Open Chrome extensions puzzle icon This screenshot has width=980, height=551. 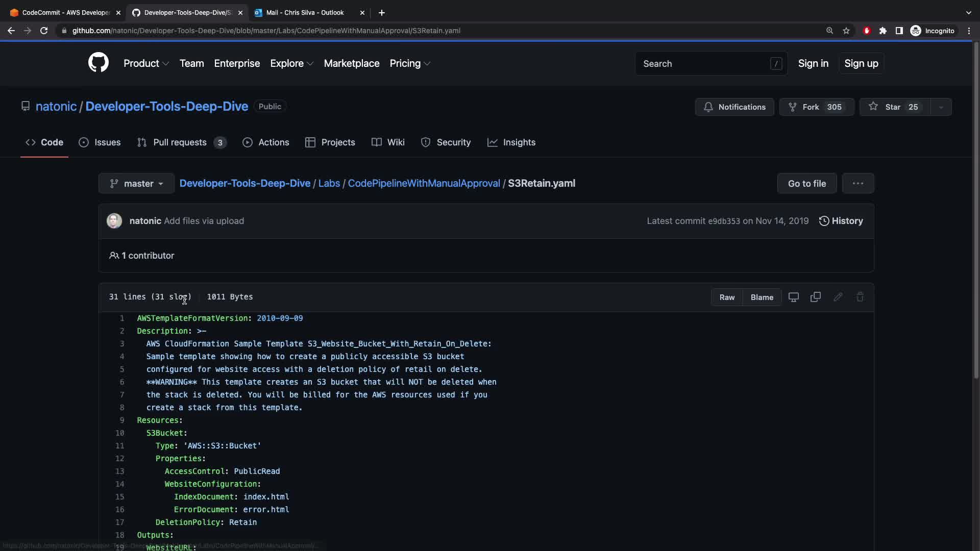pos(883,31)
